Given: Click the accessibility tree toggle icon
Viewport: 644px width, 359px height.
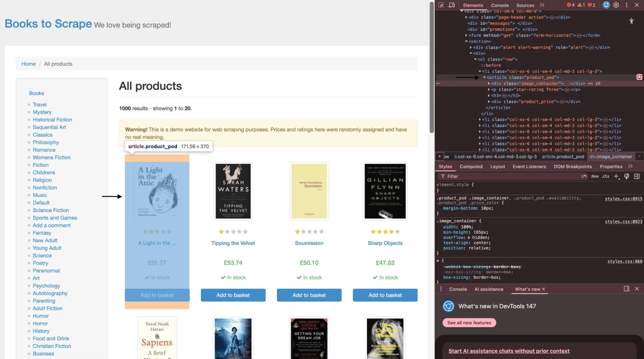Looking at the screenshot, I should [631, 21].
